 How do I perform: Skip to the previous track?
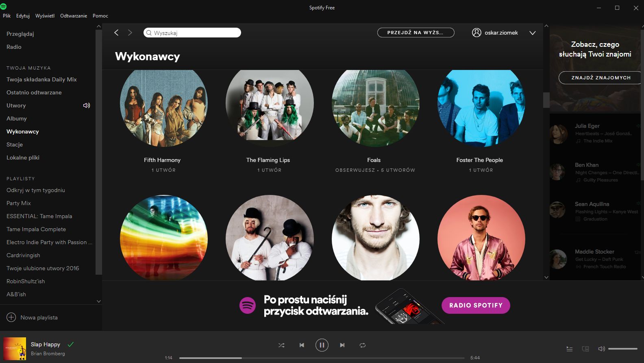tap(302, 345)
